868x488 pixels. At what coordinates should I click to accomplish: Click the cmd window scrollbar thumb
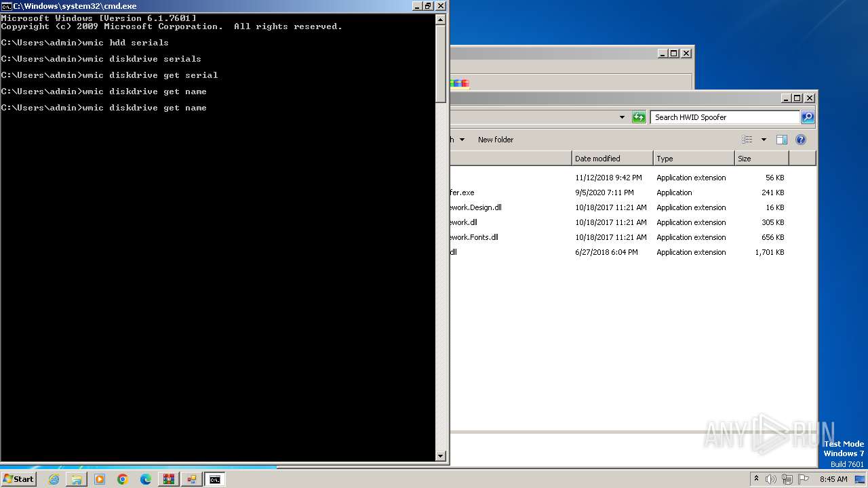(x=441, y=64)
